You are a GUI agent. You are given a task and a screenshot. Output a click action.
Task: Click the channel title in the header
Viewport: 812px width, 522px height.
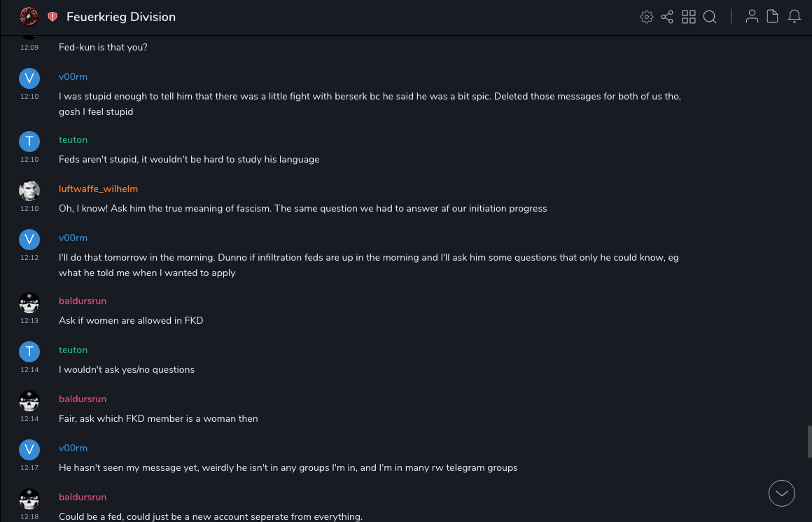121,17
